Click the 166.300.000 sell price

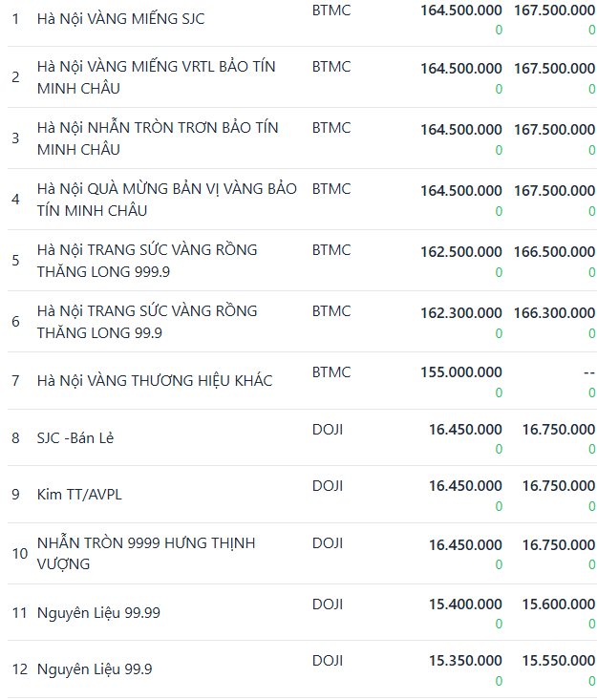click(555, 313)
